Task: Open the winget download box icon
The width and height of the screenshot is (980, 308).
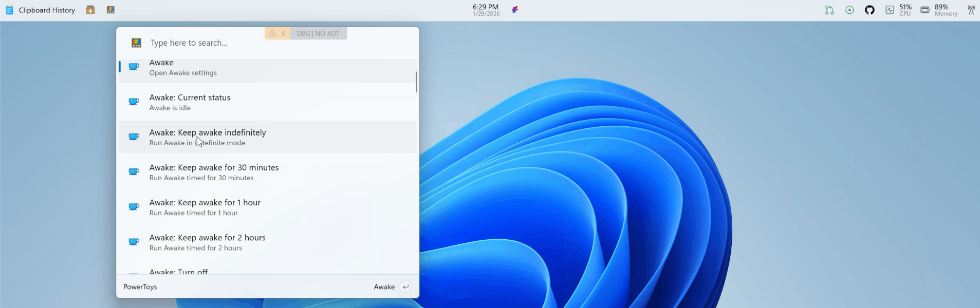Action: [90, 10]
